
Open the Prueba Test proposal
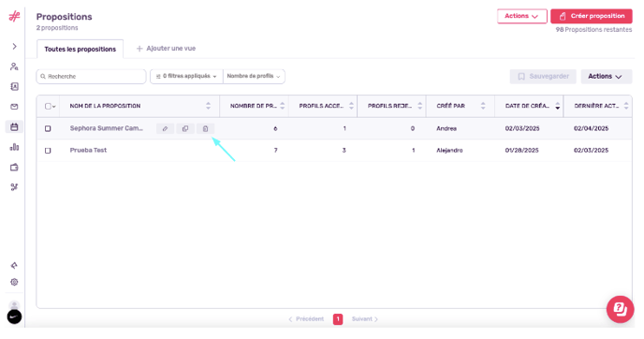click(88, 151)
